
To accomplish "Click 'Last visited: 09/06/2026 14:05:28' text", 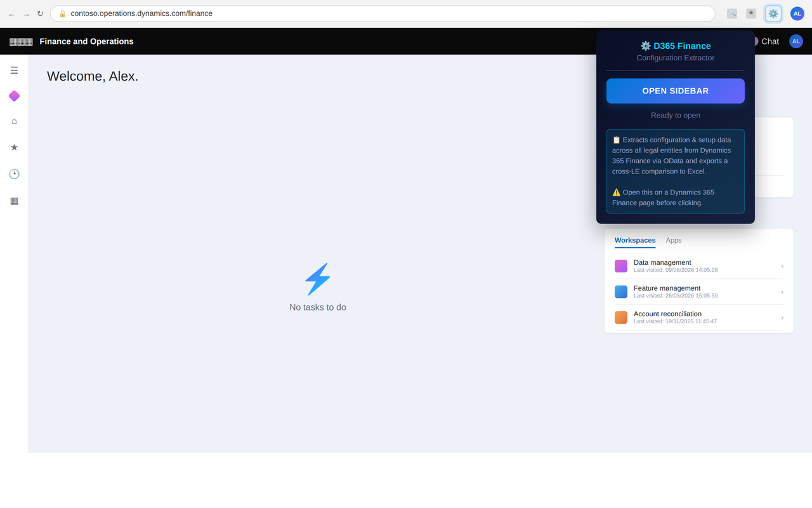I will point(676,270).
